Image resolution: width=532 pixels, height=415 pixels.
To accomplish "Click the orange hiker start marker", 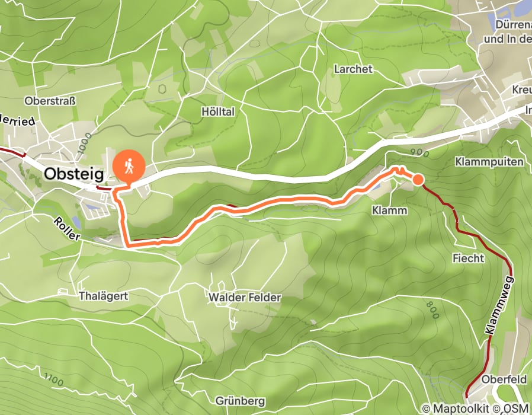I will coord(129,167).
